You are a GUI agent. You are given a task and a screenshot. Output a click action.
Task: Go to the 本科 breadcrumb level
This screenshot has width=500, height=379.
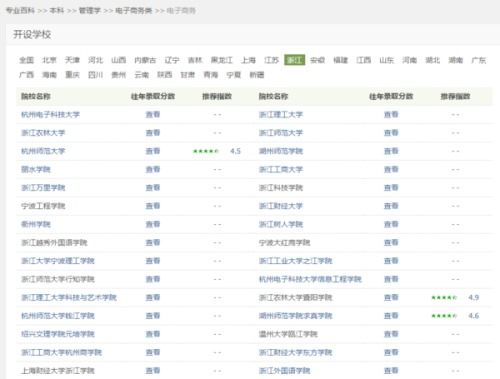[x=56, y=11]
